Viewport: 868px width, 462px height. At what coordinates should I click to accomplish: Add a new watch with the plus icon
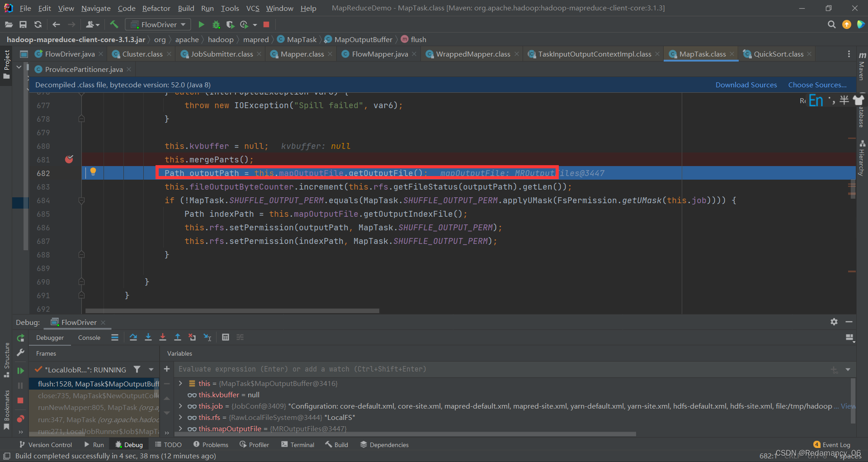(167, 369)
